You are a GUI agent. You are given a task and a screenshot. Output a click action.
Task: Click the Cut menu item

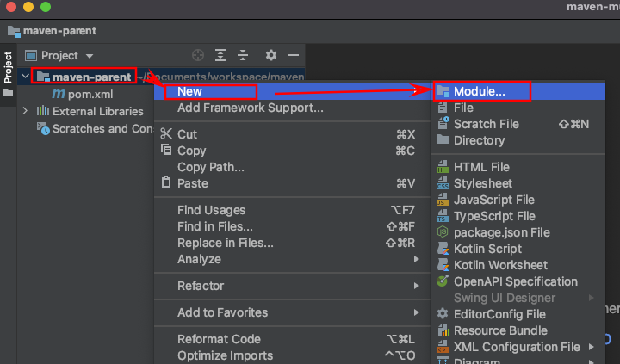coord(292,134)
